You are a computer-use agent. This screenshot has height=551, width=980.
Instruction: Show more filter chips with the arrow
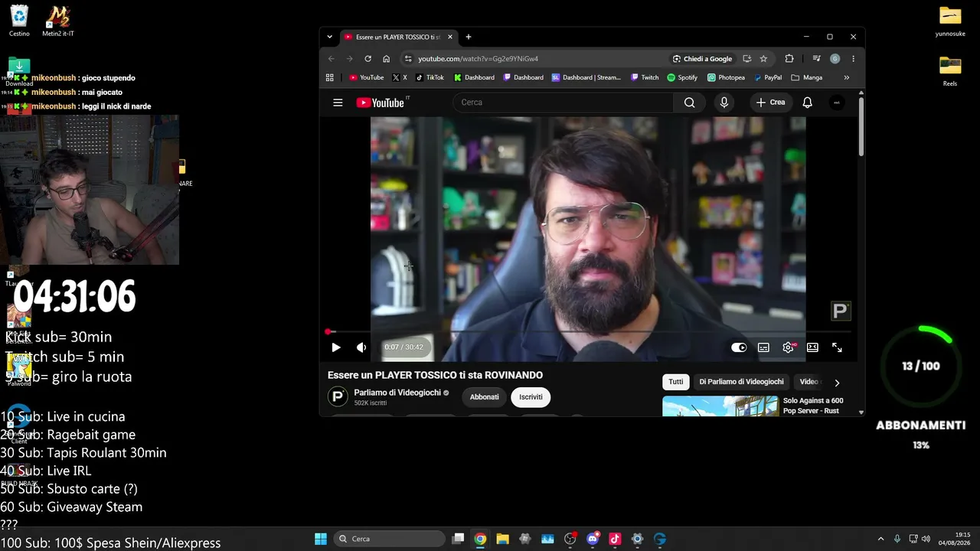pos(837,382)
